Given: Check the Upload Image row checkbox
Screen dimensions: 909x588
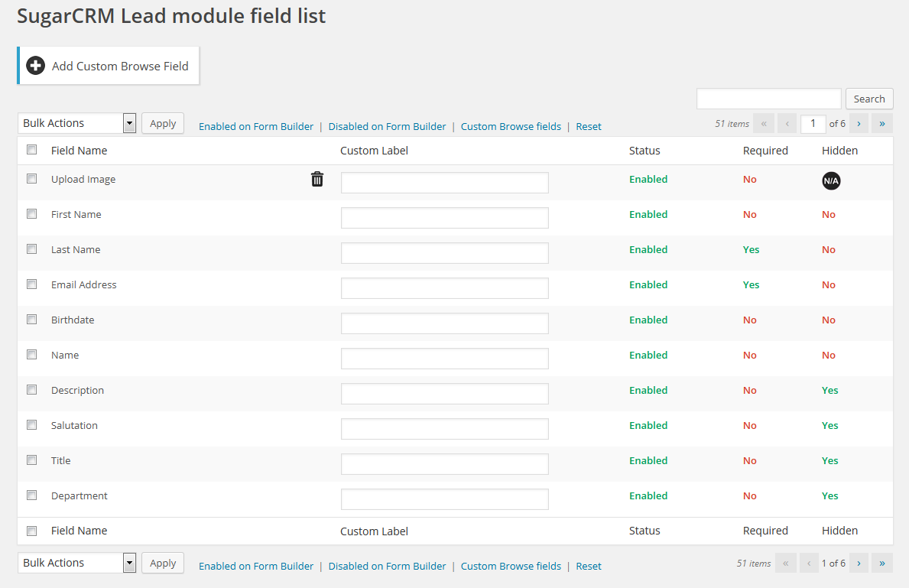Looking at the screenshot, I should pos(32,179).
